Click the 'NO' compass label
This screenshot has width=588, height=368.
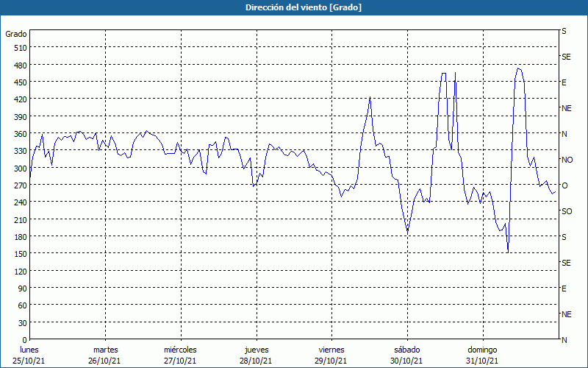pyautogui.click(x=567, y=160)
